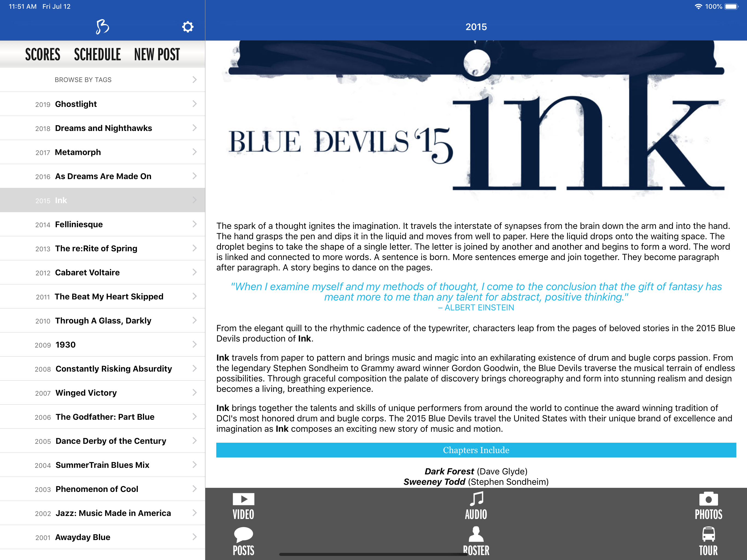Select 2013 The re:Rite of Spring
The height and width of the screenshot is (560, 747).
[102, 248]
